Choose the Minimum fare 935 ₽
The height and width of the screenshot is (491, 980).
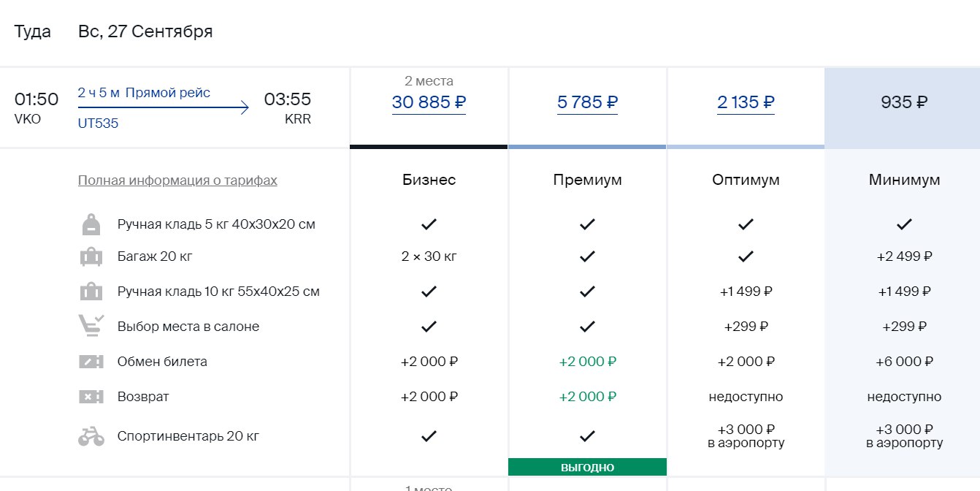pyautogui.click(x=904, y=102)
